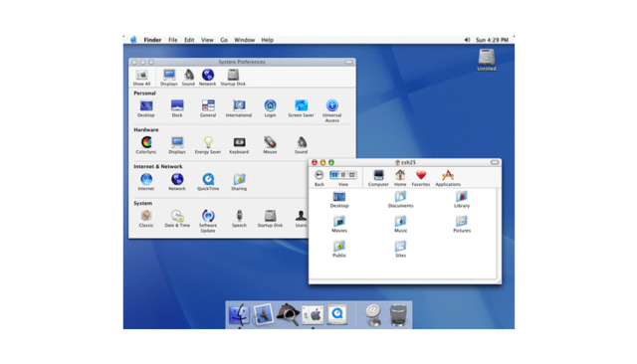Go to Computer in Finder toolbar
This screenshot has height=364, width=637.
pyautogui.click(x=378, y=178)
